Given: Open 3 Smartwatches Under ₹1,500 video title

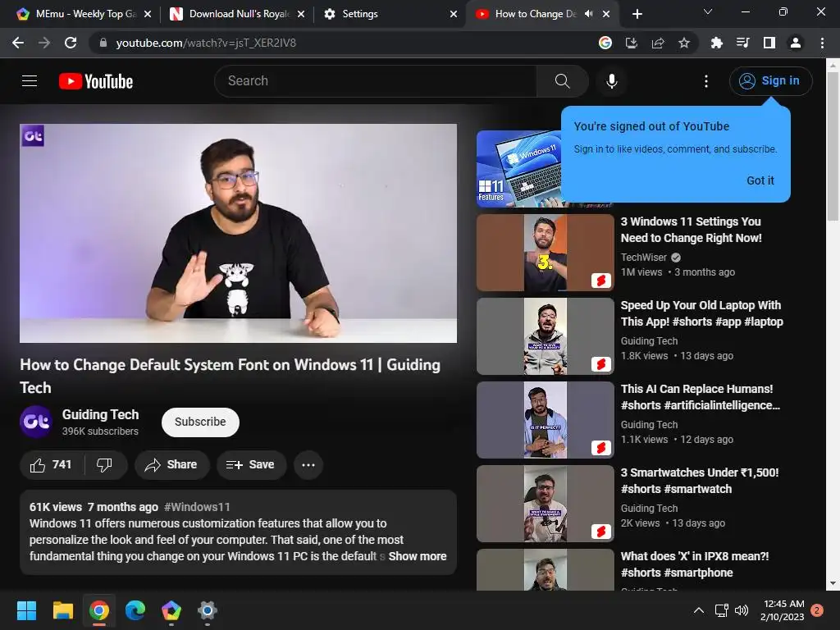Looking at the screenshot, I should (x=700, y=481).
